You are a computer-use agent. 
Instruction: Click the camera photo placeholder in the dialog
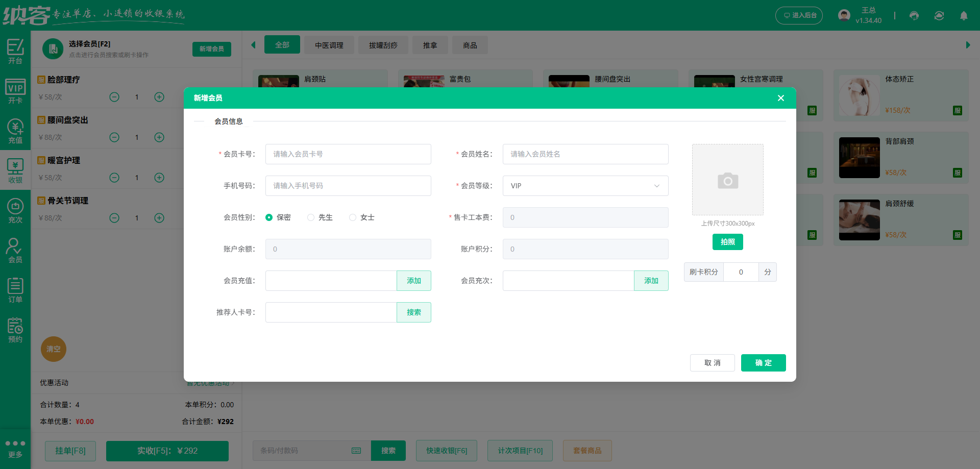coord(727,180)
